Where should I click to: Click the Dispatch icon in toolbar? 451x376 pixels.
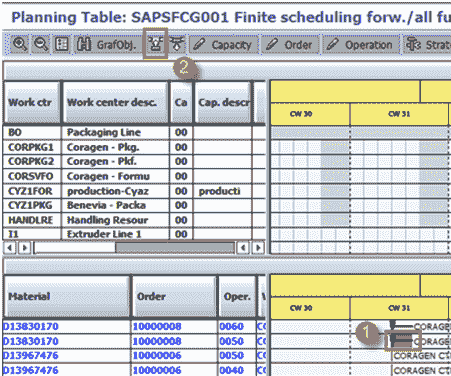coord(155,44)
